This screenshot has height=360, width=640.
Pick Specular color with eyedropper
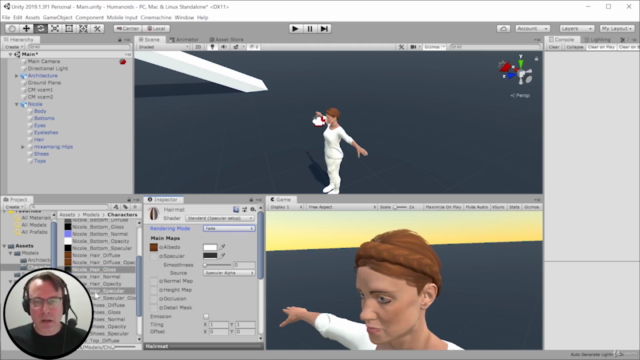tap(222, 256)
